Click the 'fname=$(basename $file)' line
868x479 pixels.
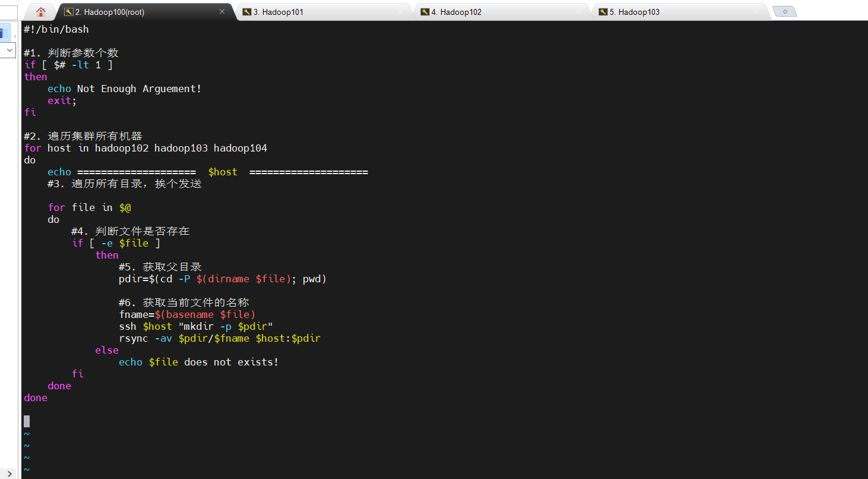coord(187,314)
